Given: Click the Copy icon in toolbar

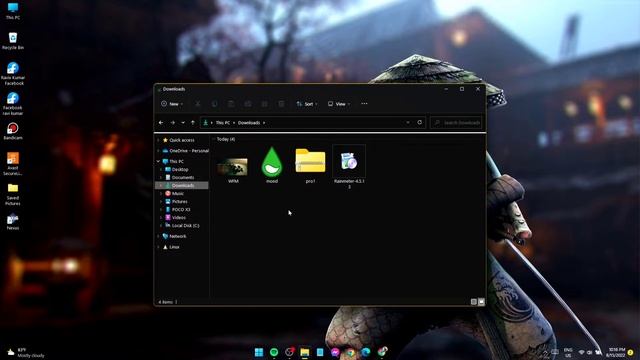Looking at the screenshot, I should 215,104.
